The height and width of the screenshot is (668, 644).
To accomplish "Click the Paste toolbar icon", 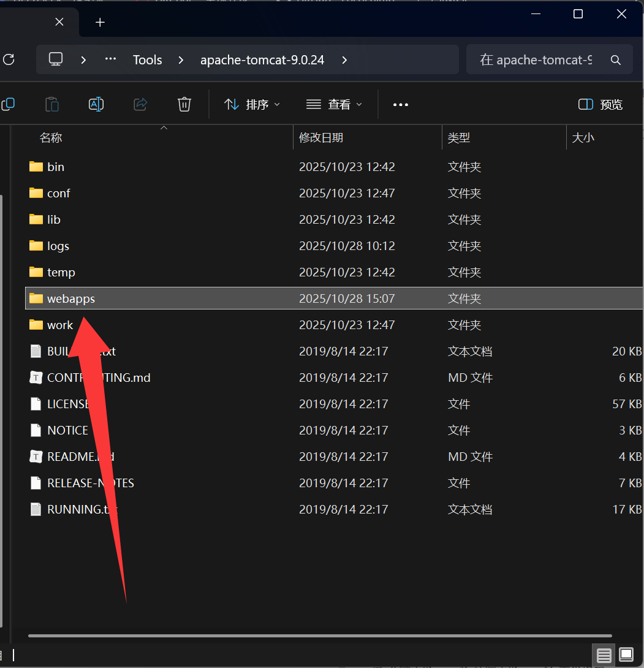I will tap(52, 104).
